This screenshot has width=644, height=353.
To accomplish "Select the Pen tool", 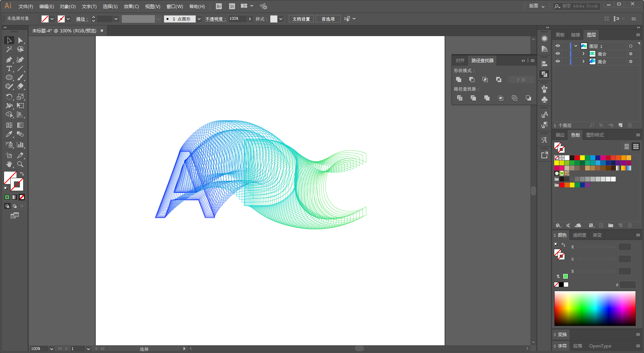I will [x=9, y=60].
